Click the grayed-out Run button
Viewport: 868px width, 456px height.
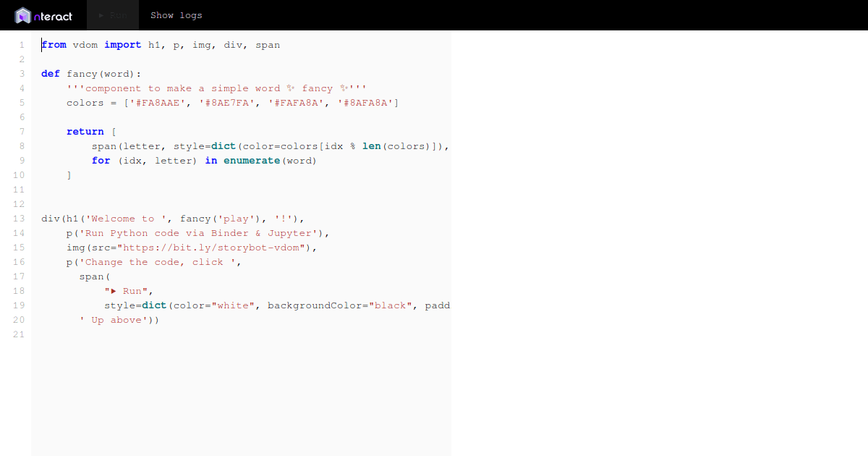(x=113, y=14)
